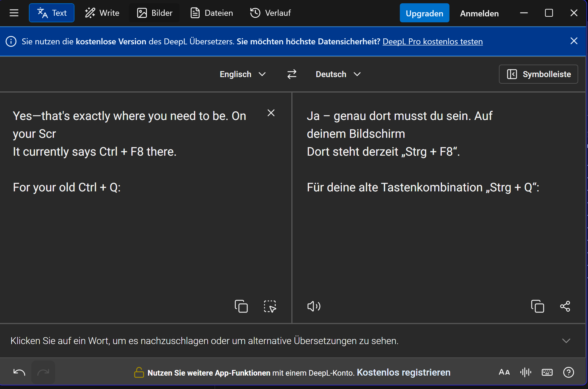The height and width of the screenshot is (389, 588).
Task: Open the Bilder tab
Action: [155, 13]
